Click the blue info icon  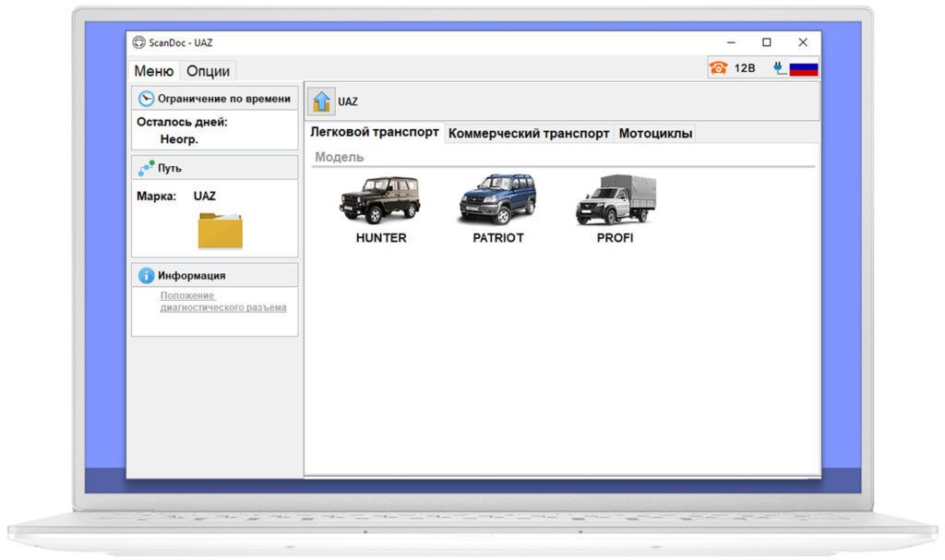click(x=146, y=275)
